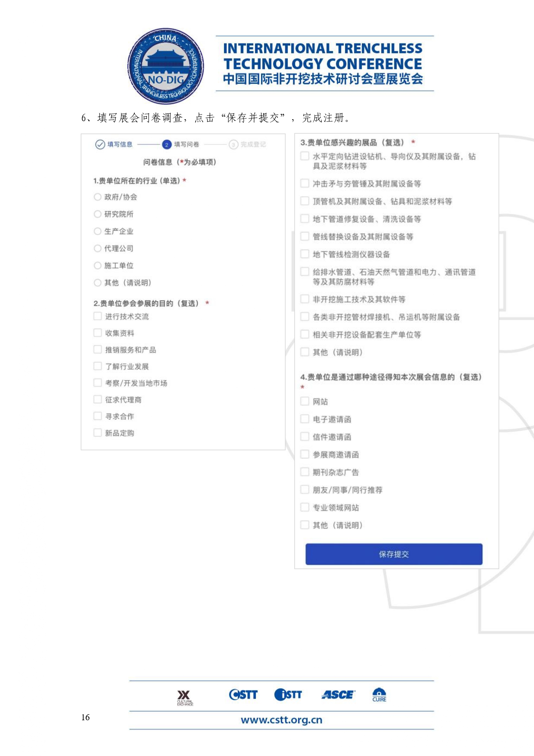This screenshot has height=756, width=534.
Task: Click the CSTT logo in footer
Action: [243, 694]
